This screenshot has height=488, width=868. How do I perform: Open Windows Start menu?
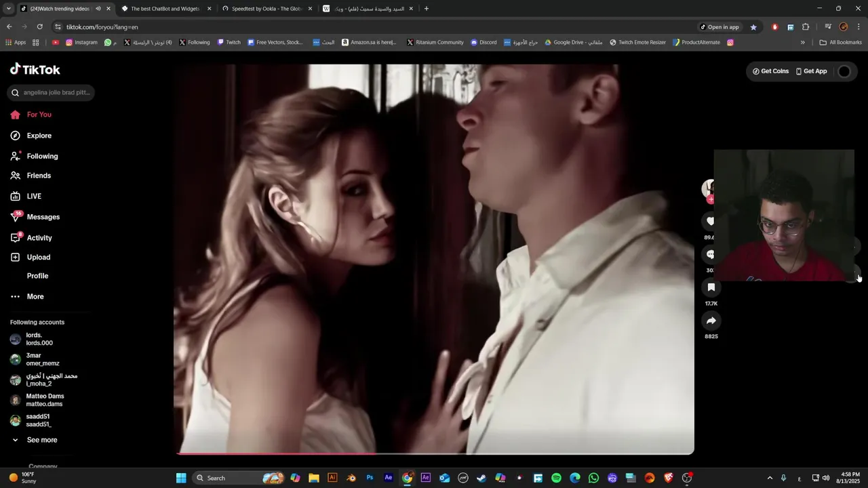[x=181, y=478]
